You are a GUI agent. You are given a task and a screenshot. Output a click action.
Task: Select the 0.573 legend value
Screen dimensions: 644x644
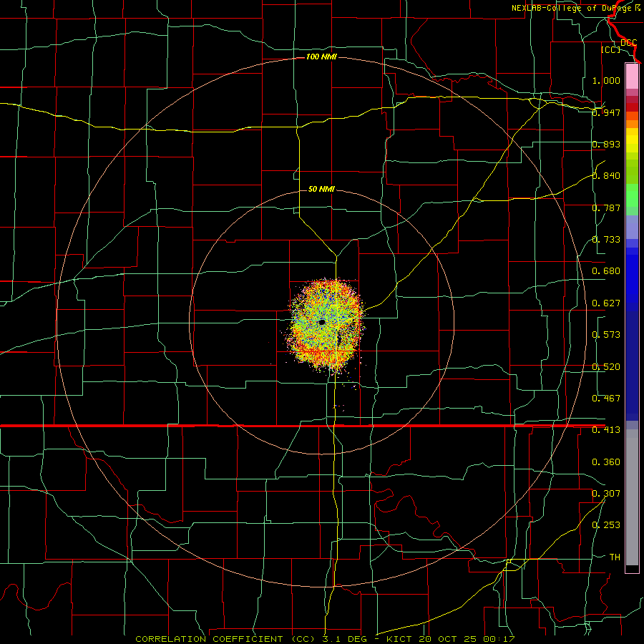606,334
